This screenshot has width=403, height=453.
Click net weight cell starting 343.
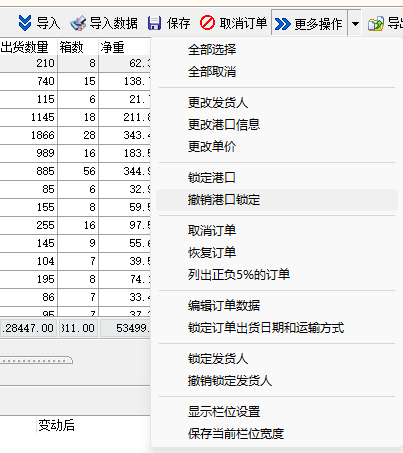coord(125,135)
